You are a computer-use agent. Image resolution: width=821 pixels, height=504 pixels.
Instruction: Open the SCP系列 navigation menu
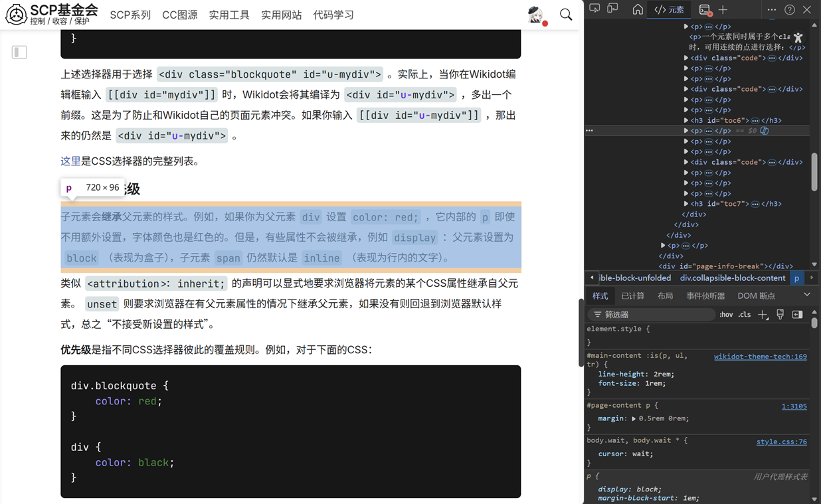(x=130, y=15)
